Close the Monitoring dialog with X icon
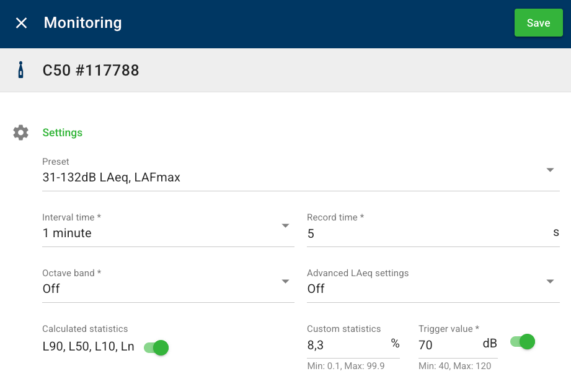 click(22, 23)
